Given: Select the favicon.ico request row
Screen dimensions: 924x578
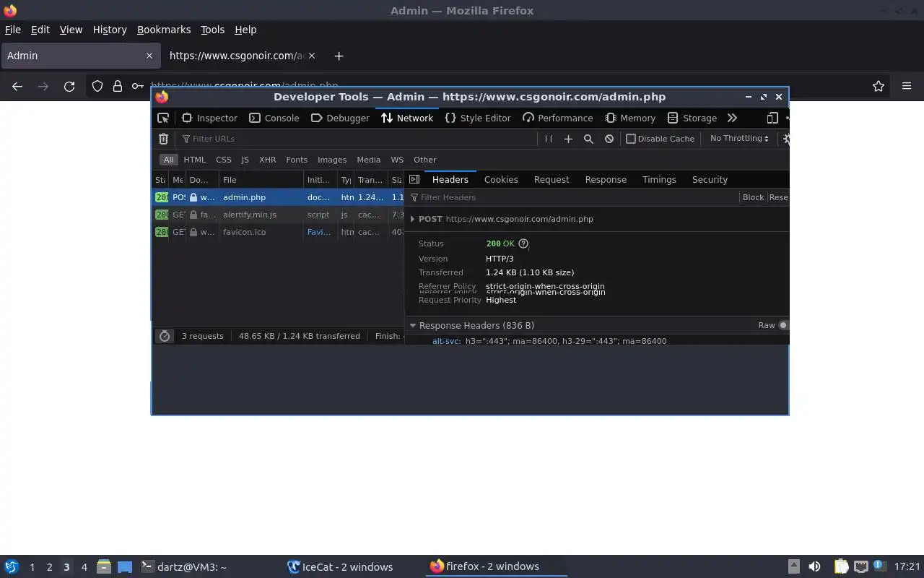Looking at the screenshot, I should tap(278, 232).
